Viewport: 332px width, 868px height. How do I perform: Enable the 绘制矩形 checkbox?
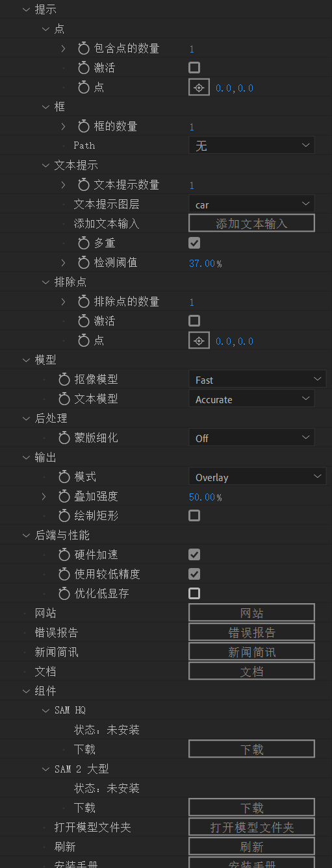[x=194, y=515]
